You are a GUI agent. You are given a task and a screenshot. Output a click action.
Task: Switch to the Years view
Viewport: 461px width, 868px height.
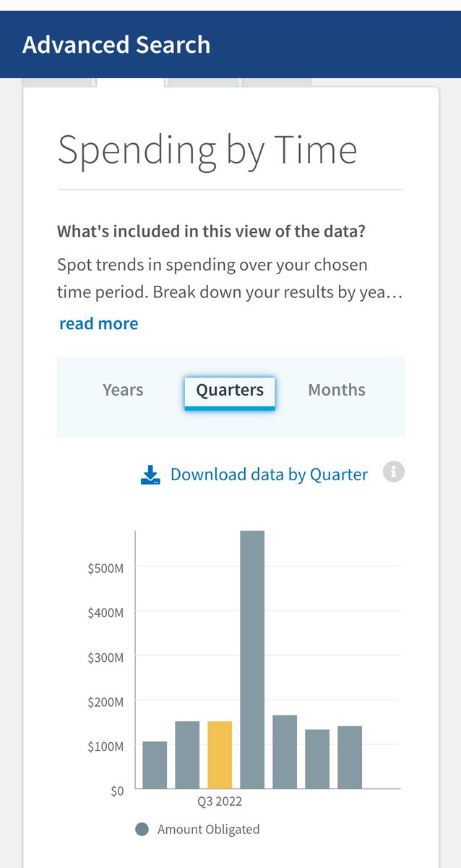click(x=123, y=390)
